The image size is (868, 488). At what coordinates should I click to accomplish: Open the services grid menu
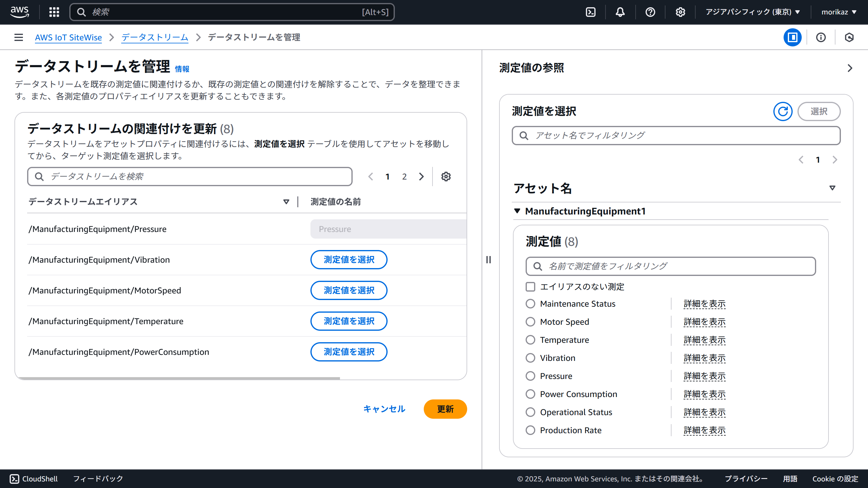[54, 12]
